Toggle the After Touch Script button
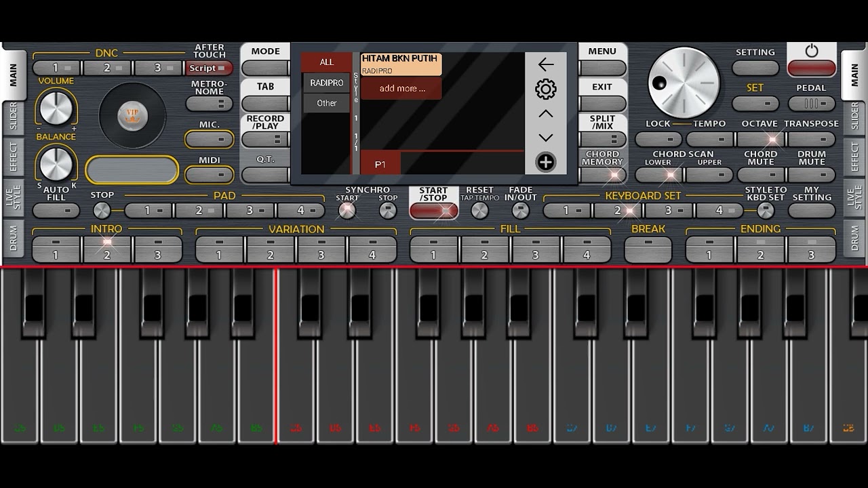Image resolution: width=868 pixels, height=488 pixels. coord(209,68)
